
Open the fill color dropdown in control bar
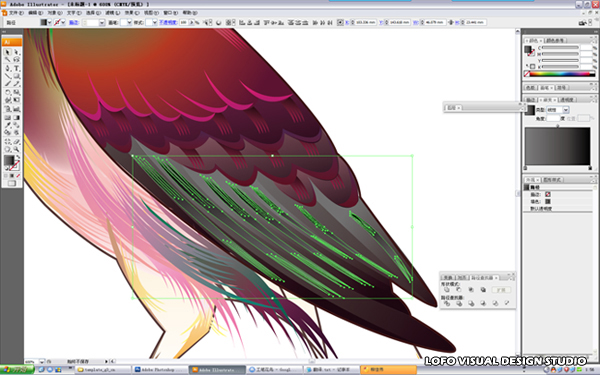(x=49, y=23)
